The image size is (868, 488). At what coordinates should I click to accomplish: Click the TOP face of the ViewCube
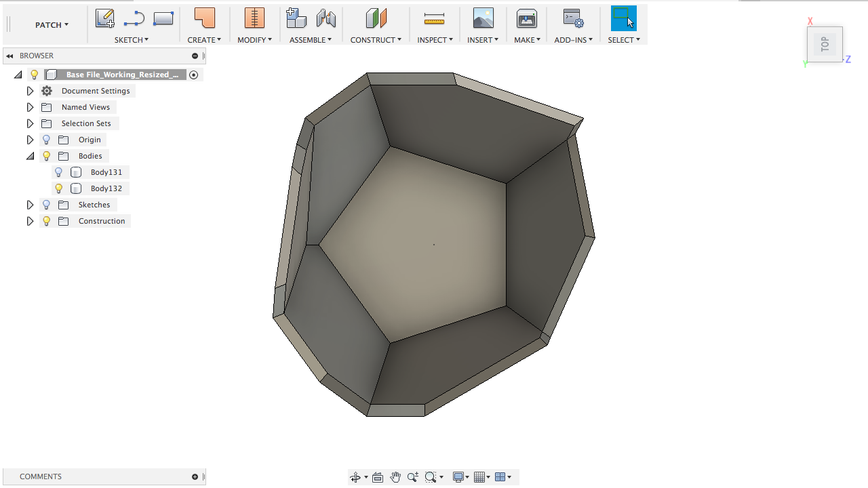pyautogui.click(x=825, y=44)
